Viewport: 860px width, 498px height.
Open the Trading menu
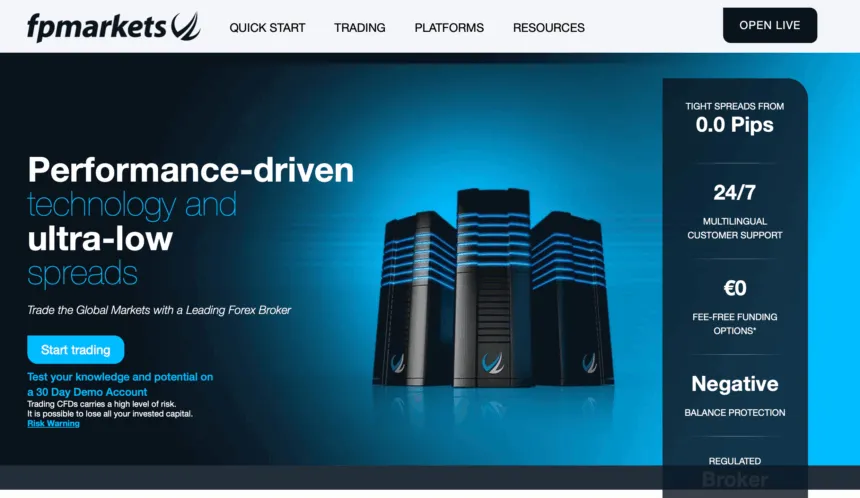click(x=360, y=27)
